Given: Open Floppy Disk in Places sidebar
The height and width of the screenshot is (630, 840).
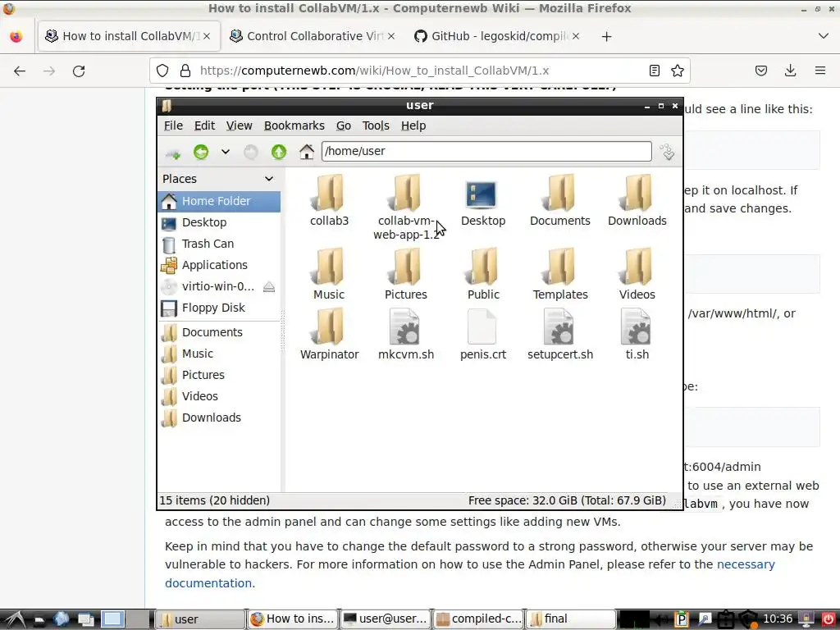Looking at the screenshot, I should pyautogui.click(x=219, y=308).
